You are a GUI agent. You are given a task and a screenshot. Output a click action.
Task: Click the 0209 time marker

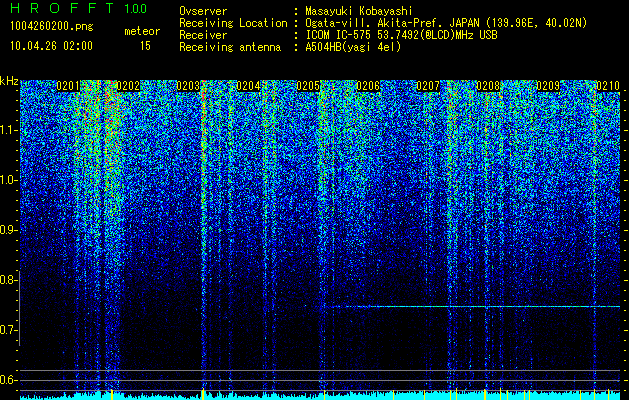click(548, 86)
